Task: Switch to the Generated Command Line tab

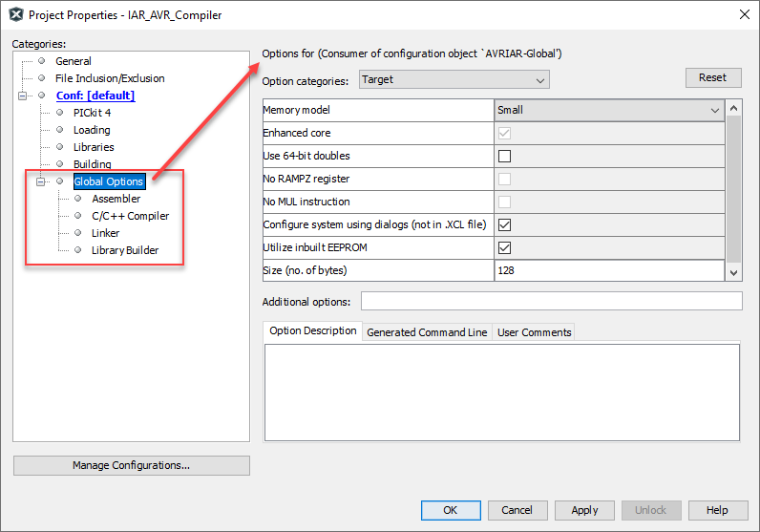Action: 427,332
